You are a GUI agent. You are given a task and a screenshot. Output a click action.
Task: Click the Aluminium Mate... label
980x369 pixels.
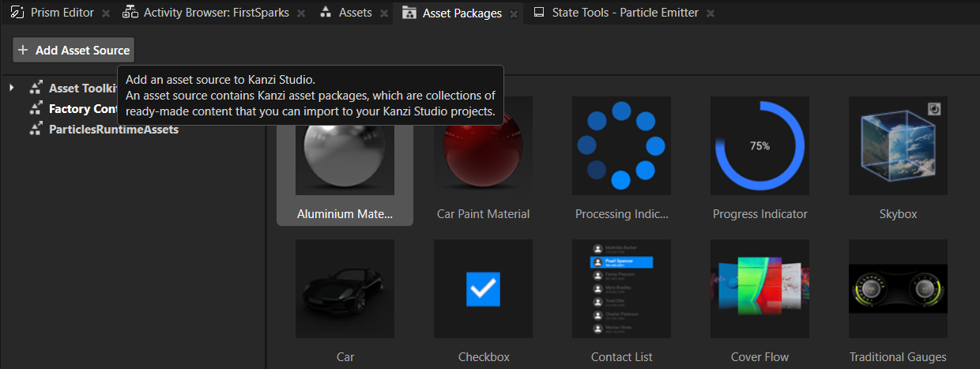[x=345, y=213]
